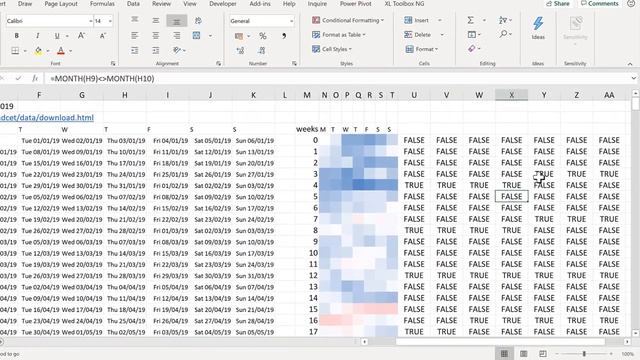Open the Developer tab
Image resolution: width=640 pixels, height=360 pixels.
tap(223, 4)
